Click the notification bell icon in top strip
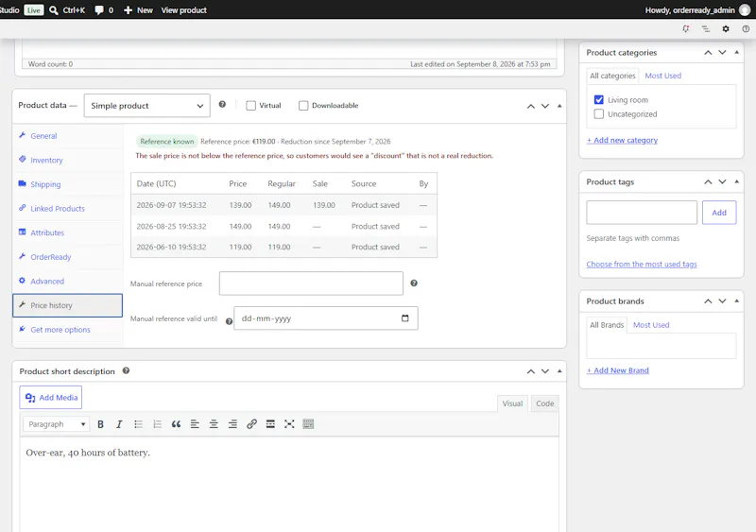 686,29
